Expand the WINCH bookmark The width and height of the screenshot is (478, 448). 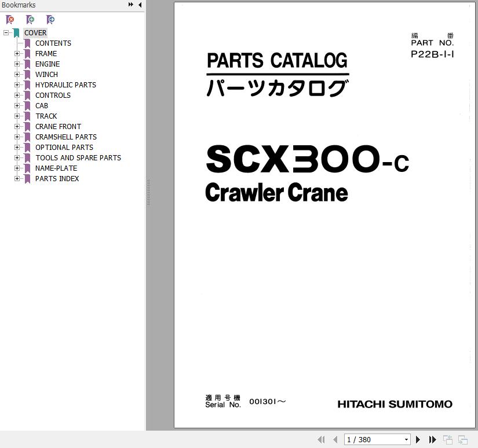17,74
